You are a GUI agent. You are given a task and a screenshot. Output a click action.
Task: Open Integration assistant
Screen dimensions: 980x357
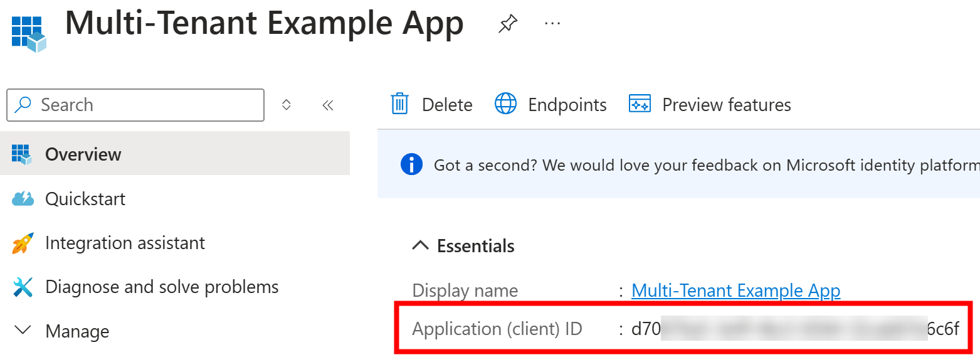(x=125, y=243)
